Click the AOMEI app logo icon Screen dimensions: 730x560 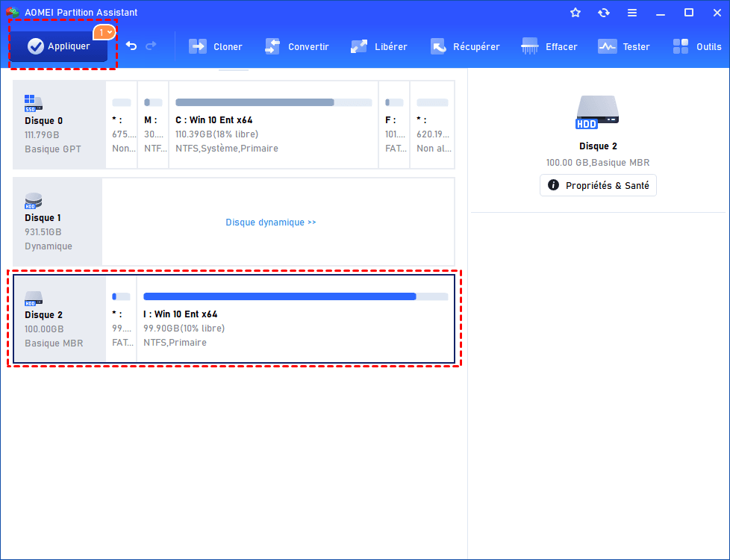coord(13,12)
